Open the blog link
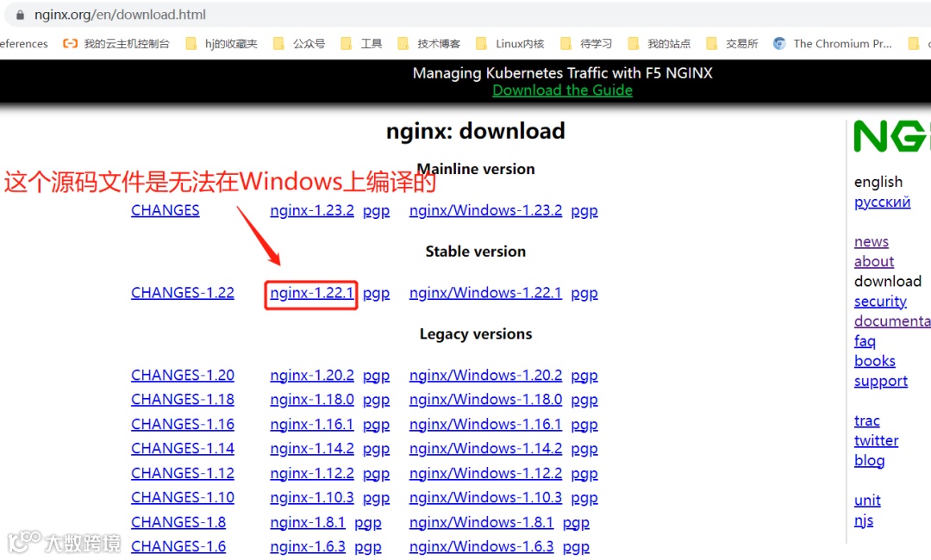 click(869, 461)
